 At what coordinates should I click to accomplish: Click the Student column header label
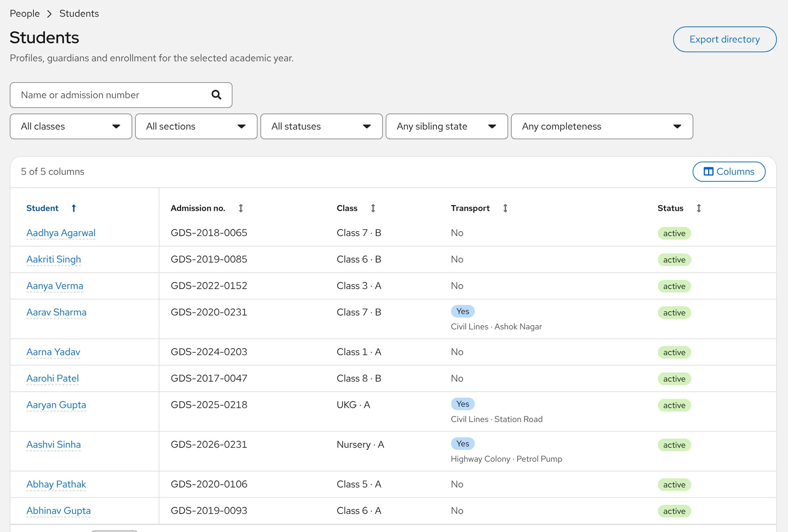42,208
